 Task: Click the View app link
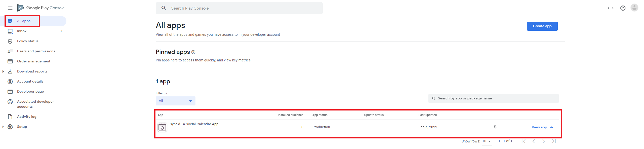542,127
